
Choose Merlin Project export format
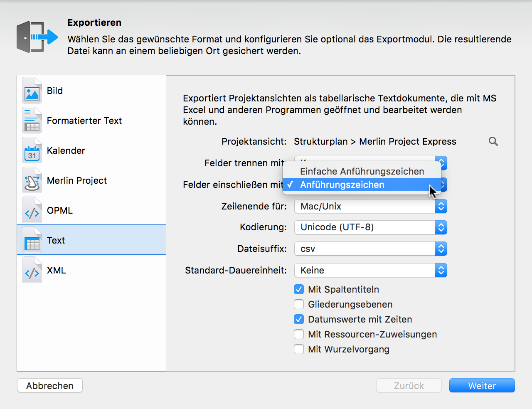coord(91,180)
